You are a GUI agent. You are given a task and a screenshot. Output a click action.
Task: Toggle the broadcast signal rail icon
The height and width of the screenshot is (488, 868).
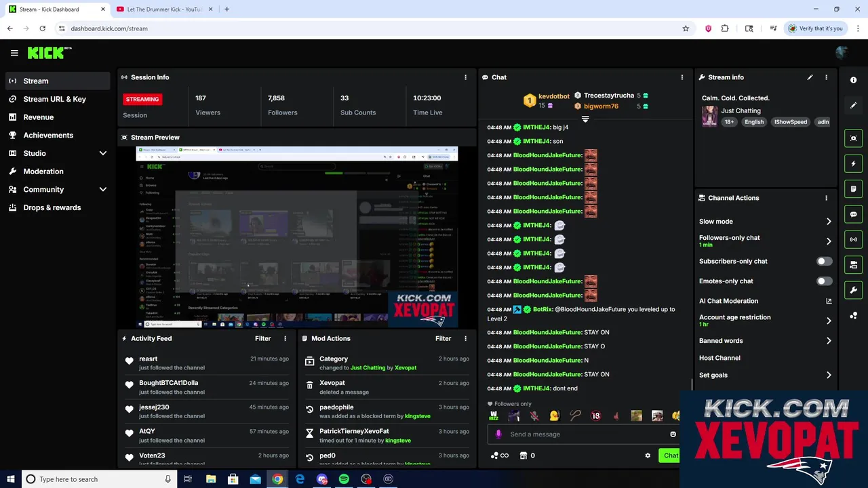pos(853,239)
